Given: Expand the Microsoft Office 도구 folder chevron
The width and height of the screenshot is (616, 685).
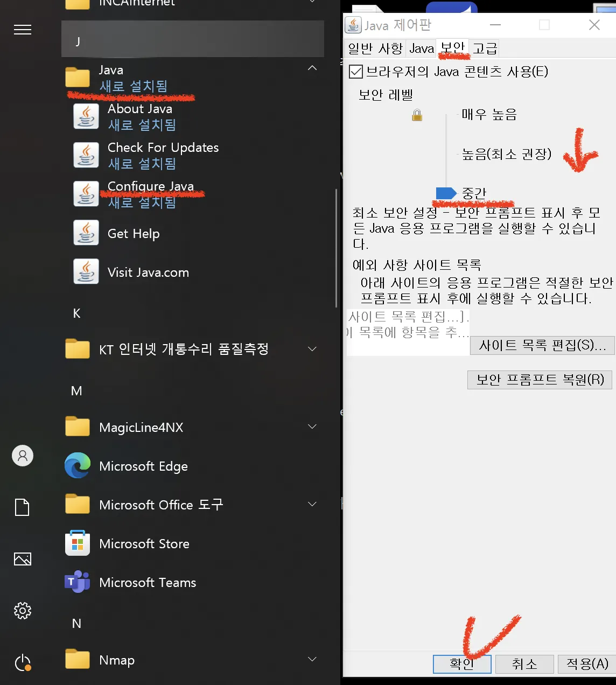Looking at the screenshot, I should (x=312, y=504).
